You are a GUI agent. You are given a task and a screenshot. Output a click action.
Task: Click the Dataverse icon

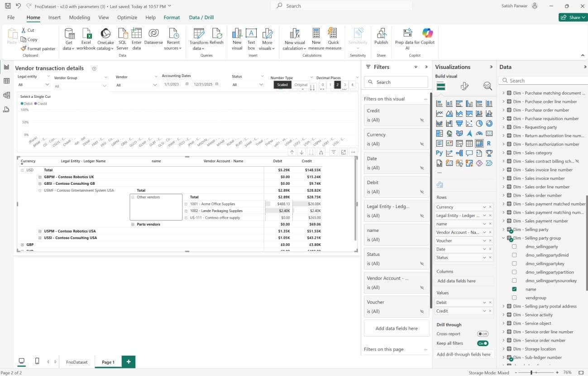[x=153, y=34]
